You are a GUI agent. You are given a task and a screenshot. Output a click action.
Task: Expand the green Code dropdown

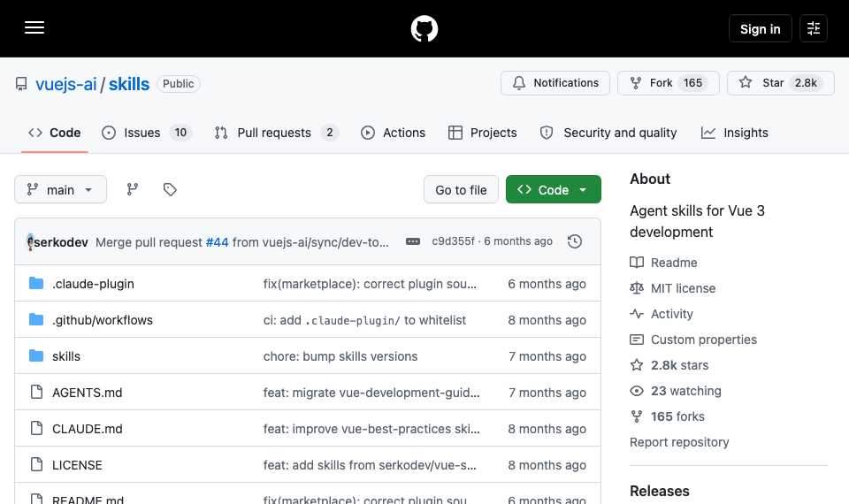(554, 189)
